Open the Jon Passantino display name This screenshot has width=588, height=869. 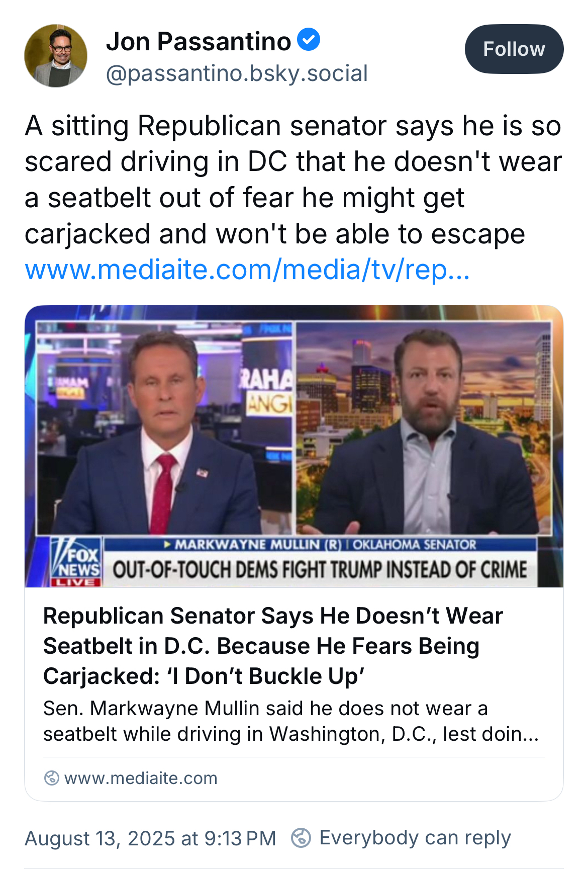199,41
